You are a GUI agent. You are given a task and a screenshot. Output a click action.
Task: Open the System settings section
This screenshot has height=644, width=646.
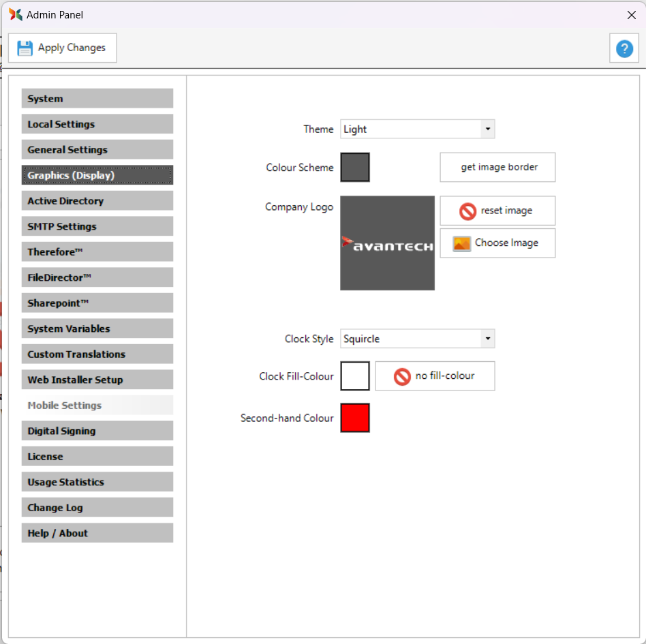coord(97,99)
